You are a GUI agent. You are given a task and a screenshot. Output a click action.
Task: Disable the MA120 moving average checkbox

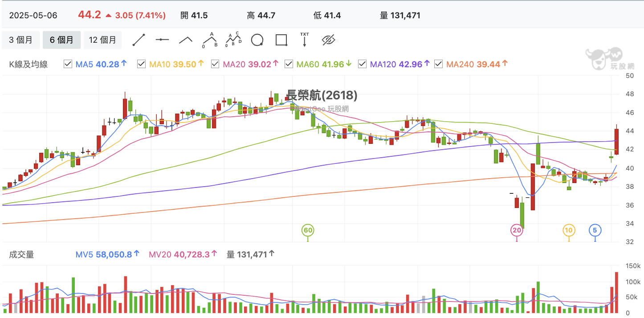pyautogui.click(x=362, y=64)
